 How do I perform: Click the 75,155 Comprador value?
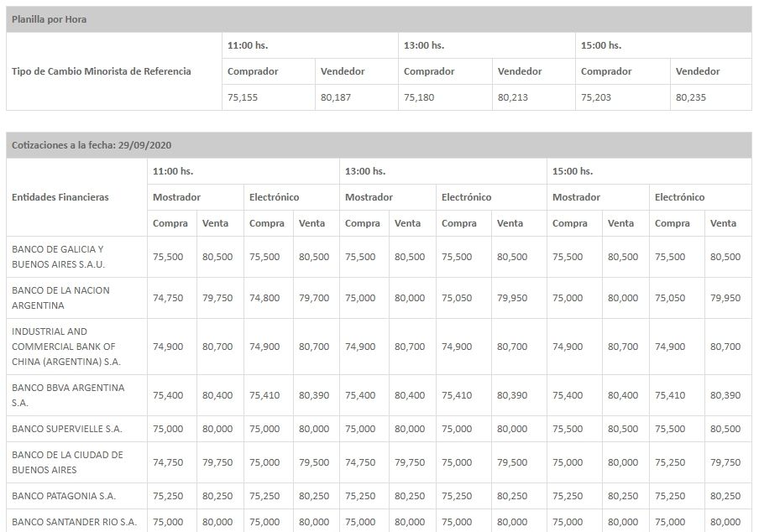point(243,97)
